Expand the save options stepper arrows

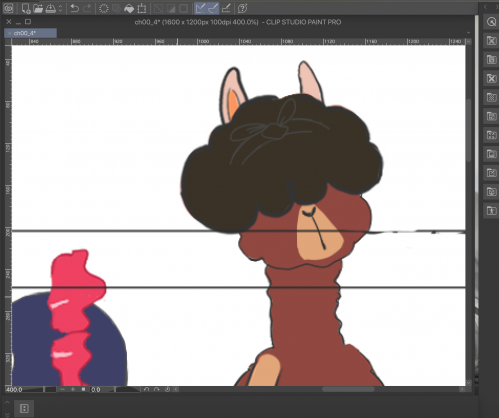60,8
